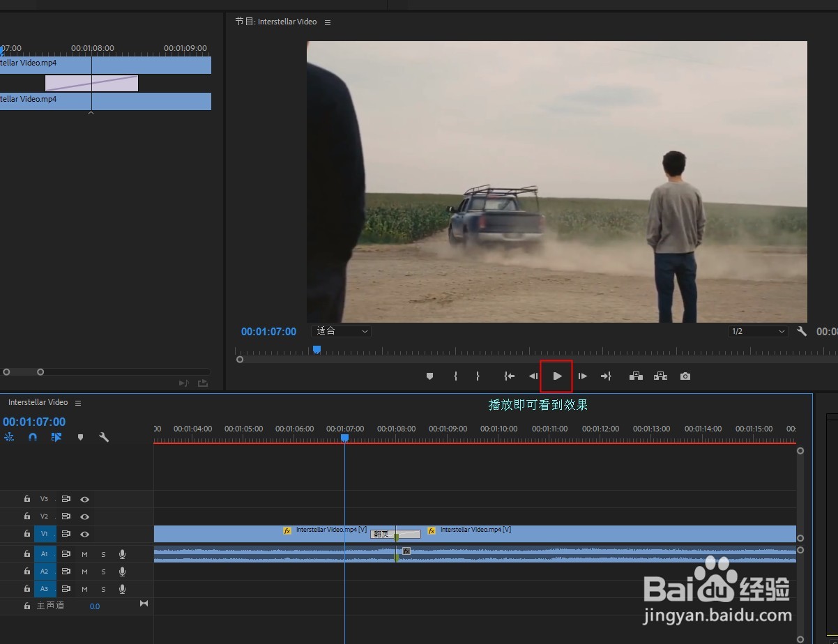Screen dimensions: 838x644
Task: Play the sequence in Program monitor
Action: (x=557, y=376)
